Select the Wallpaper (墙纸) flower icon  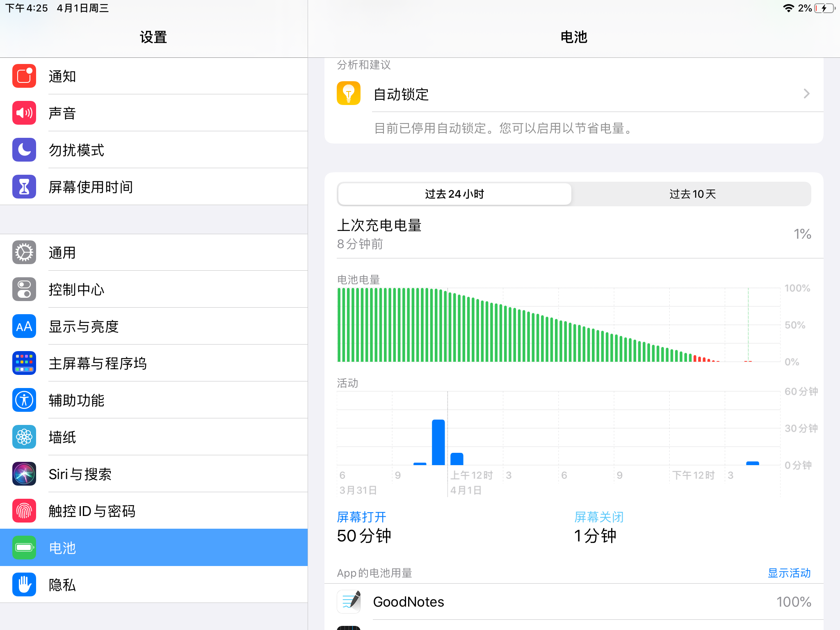[x=24, y=437]
